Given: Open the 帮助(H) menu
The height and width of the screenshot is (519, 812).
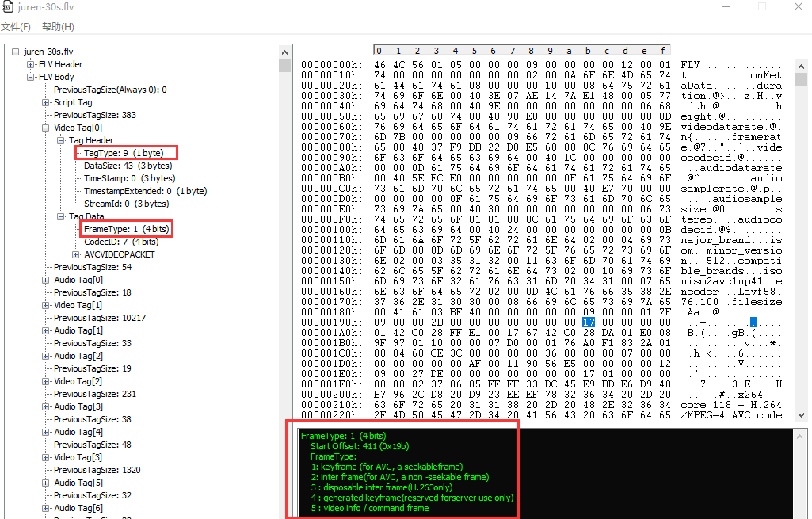Looking at the screenshot, I should [x=58, y=27].
